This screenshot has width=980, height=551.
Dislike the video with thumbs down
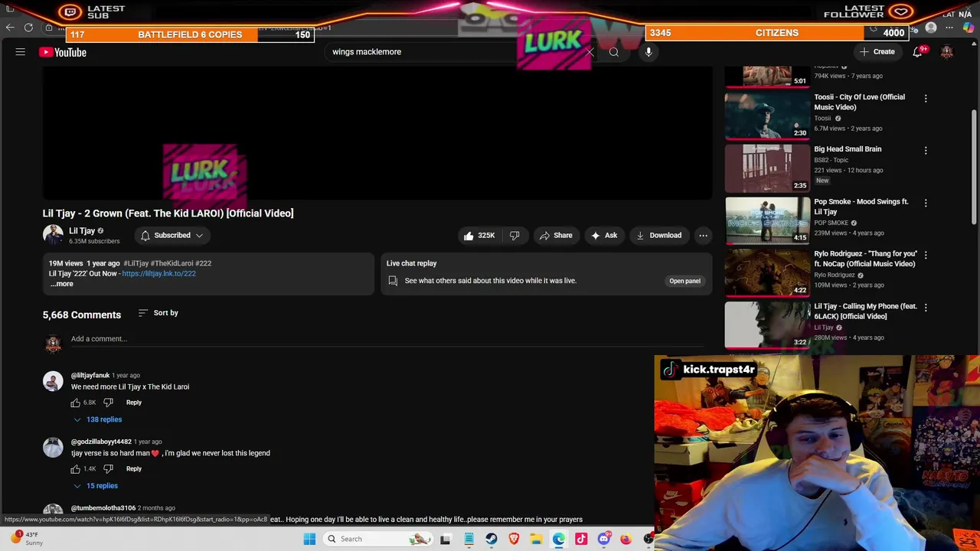[x=514, y=236]
